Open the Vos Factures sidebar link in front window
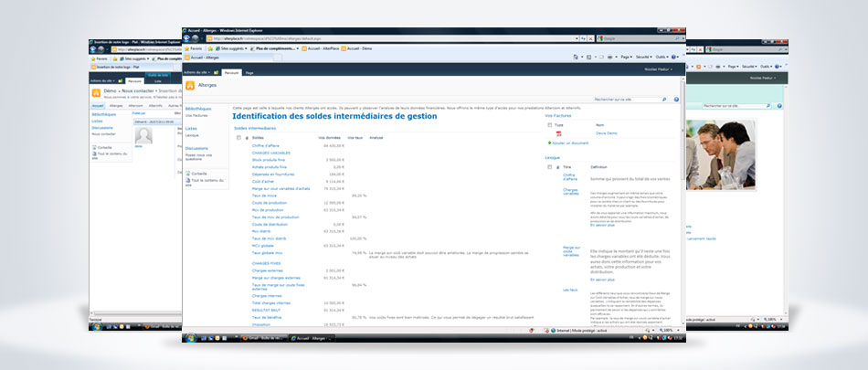 (196, 116)
